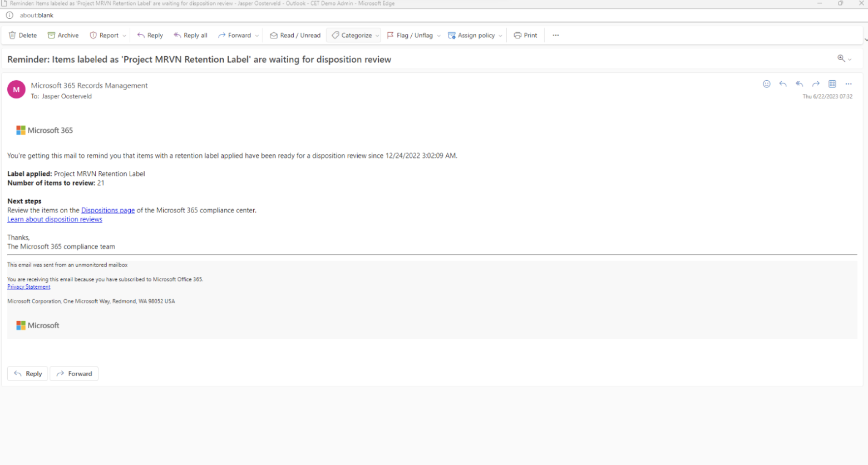Click the 'Label applied' line text

[76, 174]
